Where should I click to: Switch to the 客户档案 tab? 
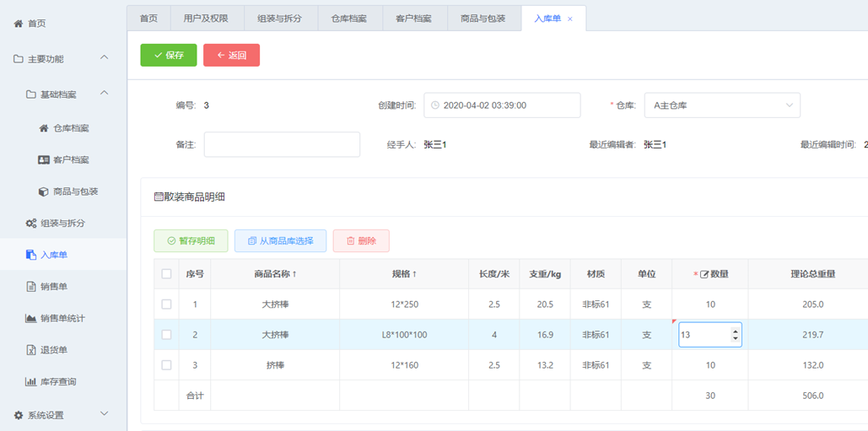point(414,19)
